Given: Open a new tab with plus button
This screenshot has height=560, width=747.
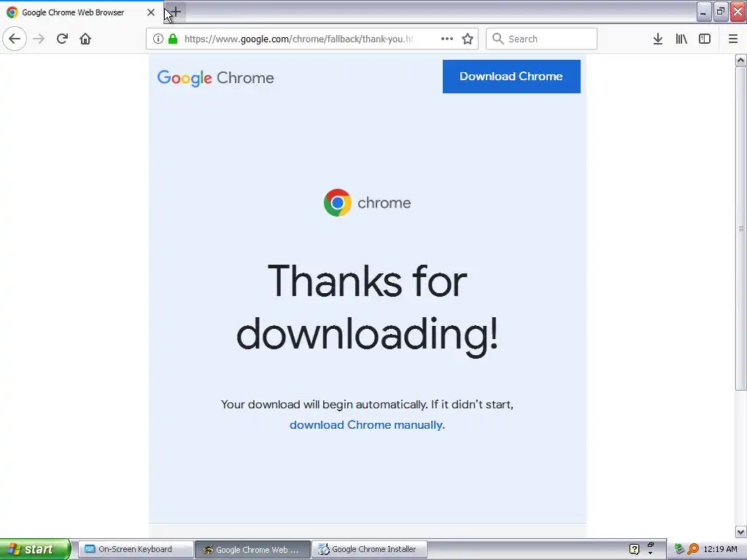Looking at the screenshot, I should [176, 12].
